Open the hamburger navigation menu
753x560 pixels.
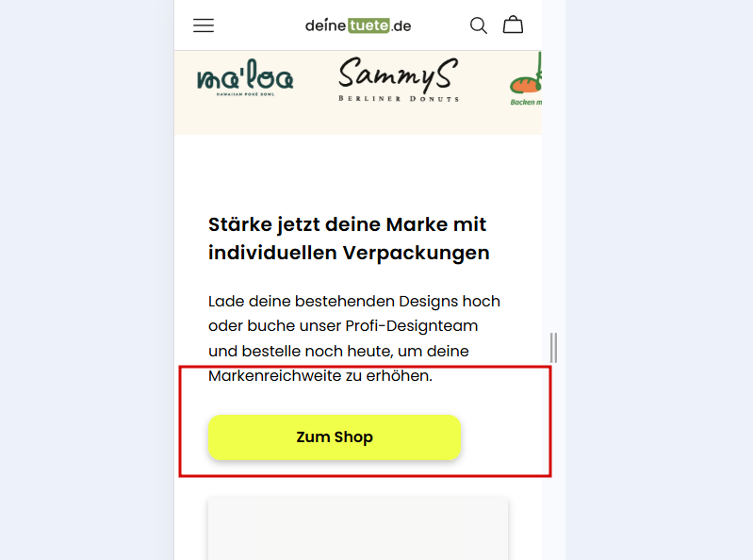tap(204, 25)
